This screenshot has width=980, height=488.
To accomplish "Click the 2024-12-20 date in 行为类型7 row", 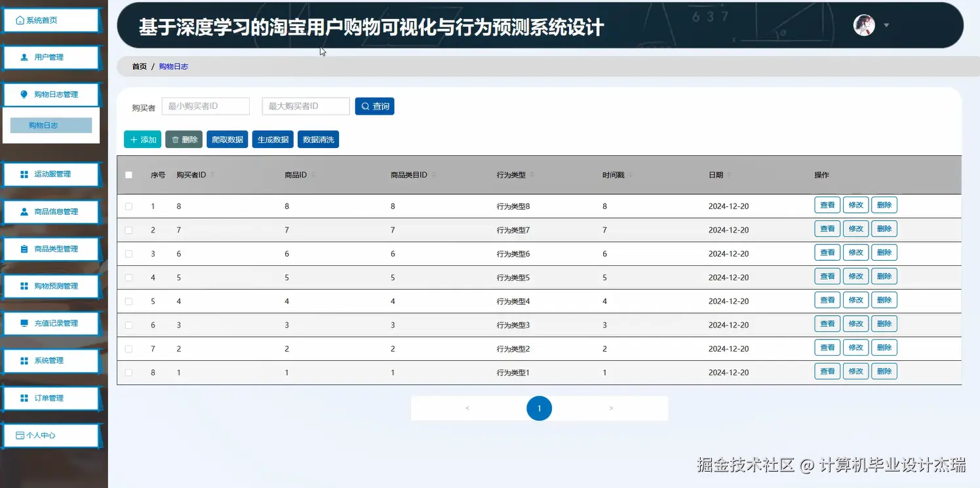I will [728, 230].
